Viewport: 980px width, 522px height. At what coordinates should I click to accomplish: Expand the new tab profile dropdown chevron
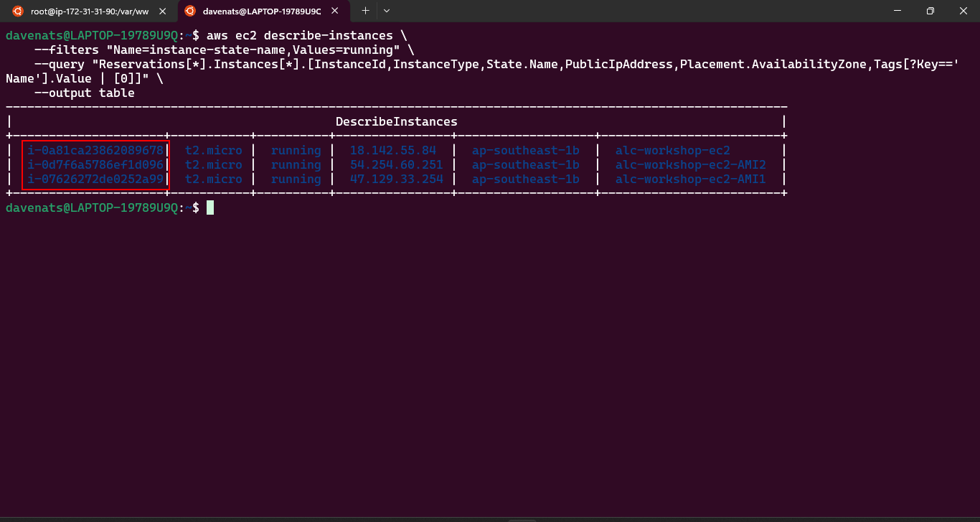387,11
